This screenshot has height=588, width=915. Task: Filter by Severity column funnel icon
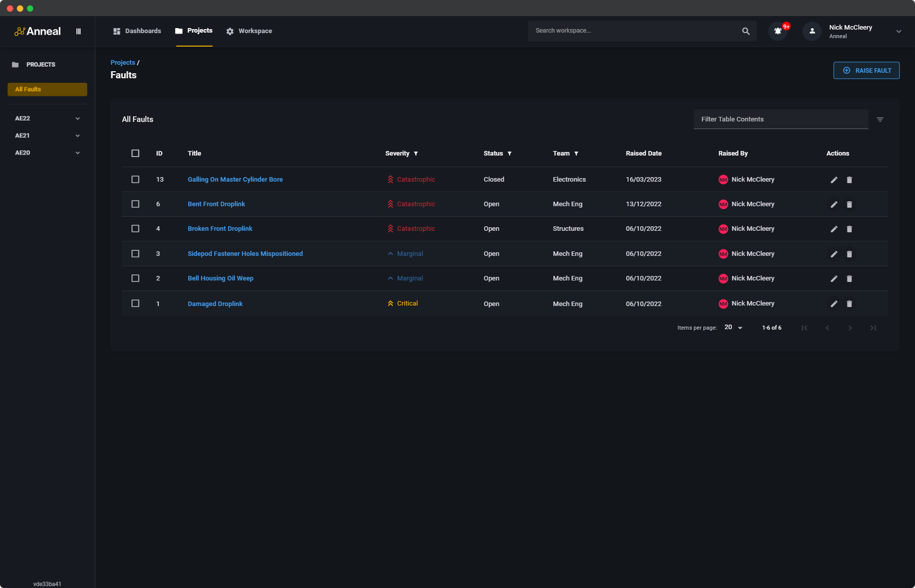tap(416, 154)
